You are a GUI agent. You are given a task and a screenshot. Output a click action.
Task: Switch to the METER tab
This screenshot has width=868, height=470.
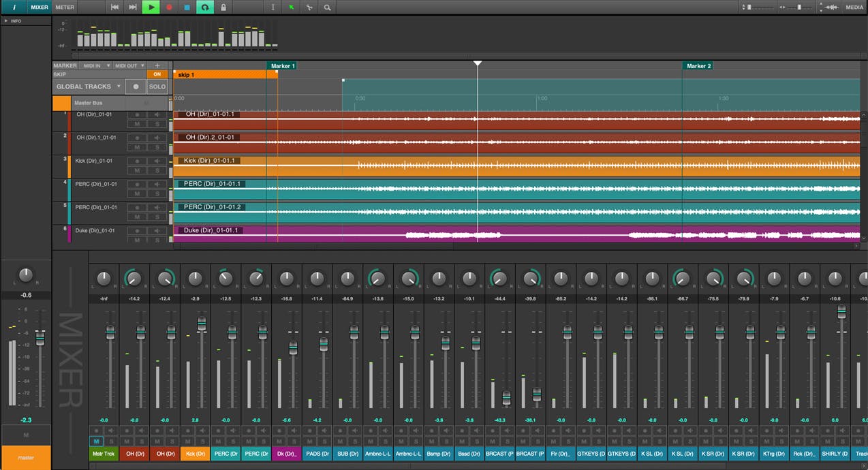[64, 7]
